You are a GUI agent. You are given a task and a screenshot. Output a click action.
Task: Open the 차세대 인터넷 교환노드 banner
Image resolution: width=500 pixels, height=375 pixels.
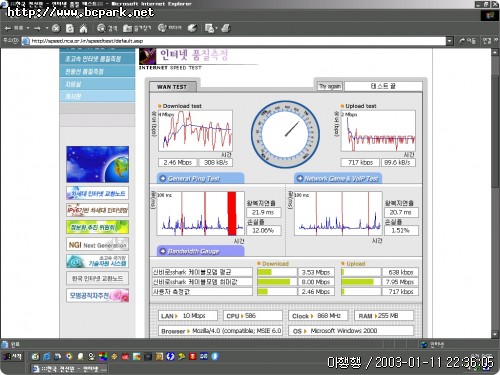(98, 193)
